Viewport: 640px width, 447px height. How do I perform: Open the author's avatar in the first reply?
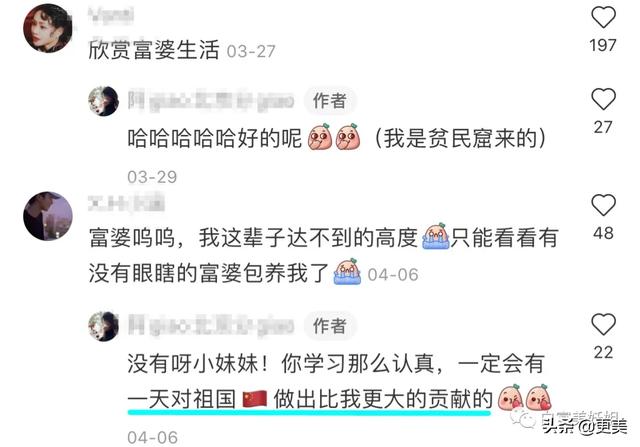(104, 101)
